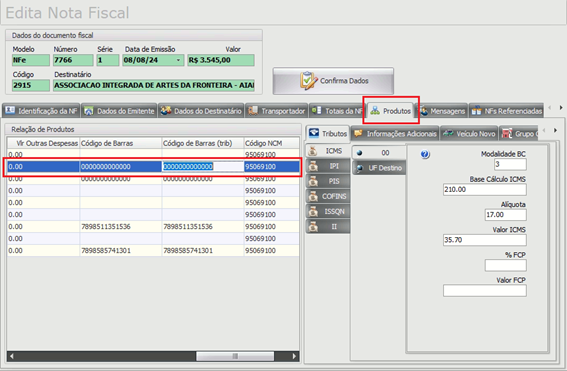Image resolution: width=567 pixels, height=371 pixels.
Task: Click the magnifier icon beside UF Destino
Action: pos(360,168)
